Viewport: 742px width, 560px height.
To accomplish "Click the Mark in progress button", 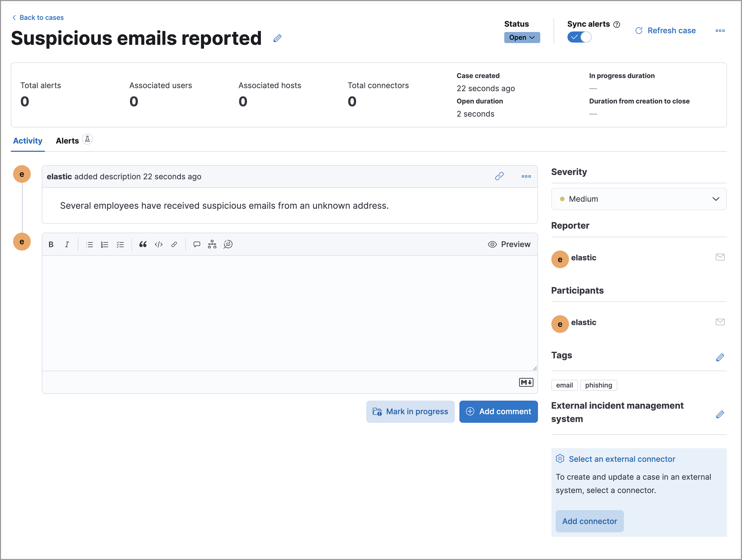I will [x=410, y=411].
